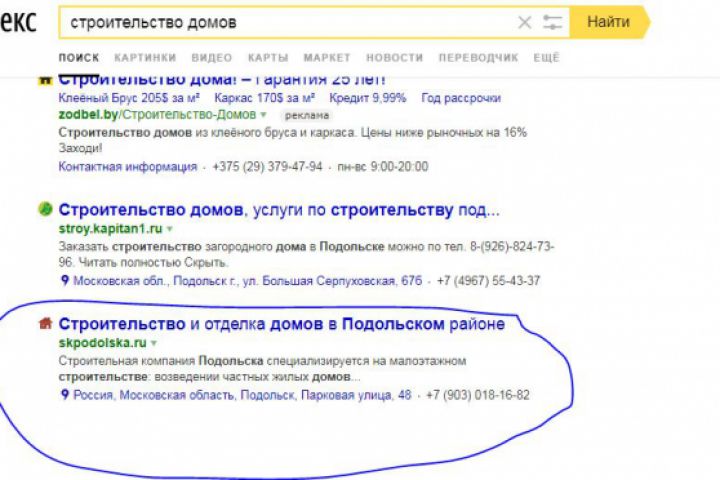Click the реклама ad label
720x480 pixels.
pyautogui.click(x=307, y=115)
